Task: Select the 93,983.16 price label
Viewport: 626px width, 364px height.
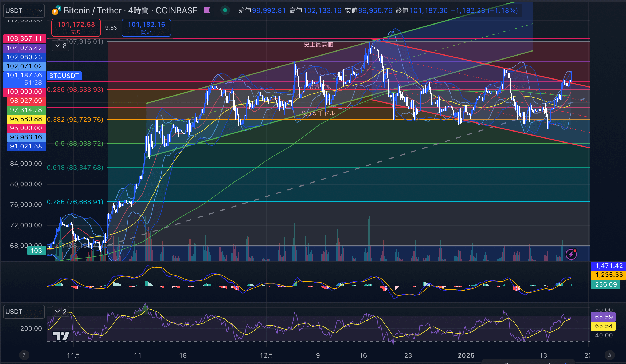Action: 26,137
